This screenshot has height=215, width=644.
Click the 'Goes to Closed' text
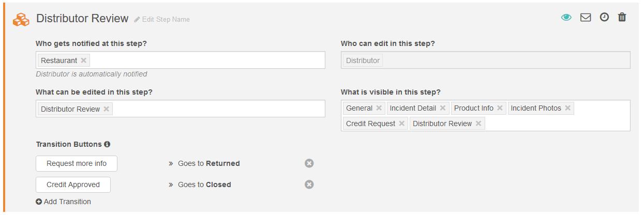[204, 185]
